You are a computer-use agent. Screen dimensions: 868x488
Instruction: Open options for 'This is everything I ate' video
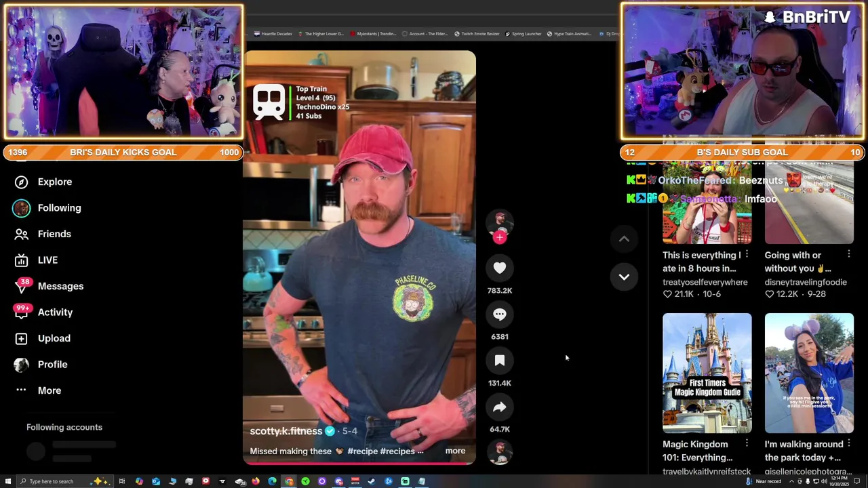pos(747,254)
